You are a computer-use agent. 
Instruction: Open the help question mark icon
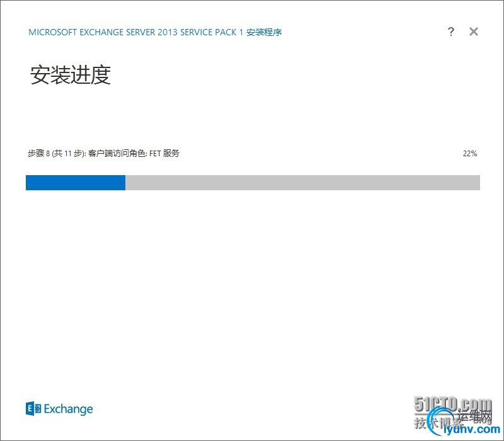coord(451,32)
